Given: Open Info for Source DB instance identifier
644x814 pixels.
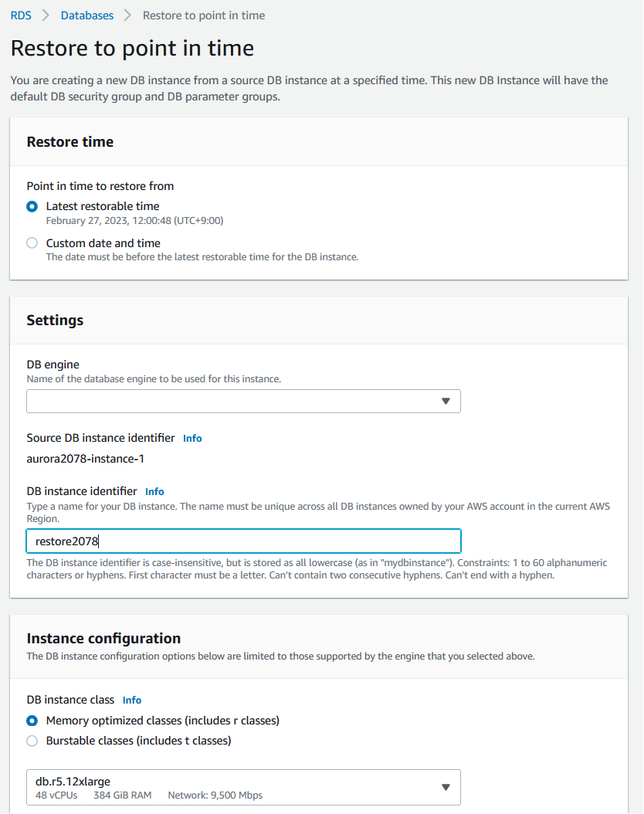Looking at the screenshot, I should coord(192,439).
